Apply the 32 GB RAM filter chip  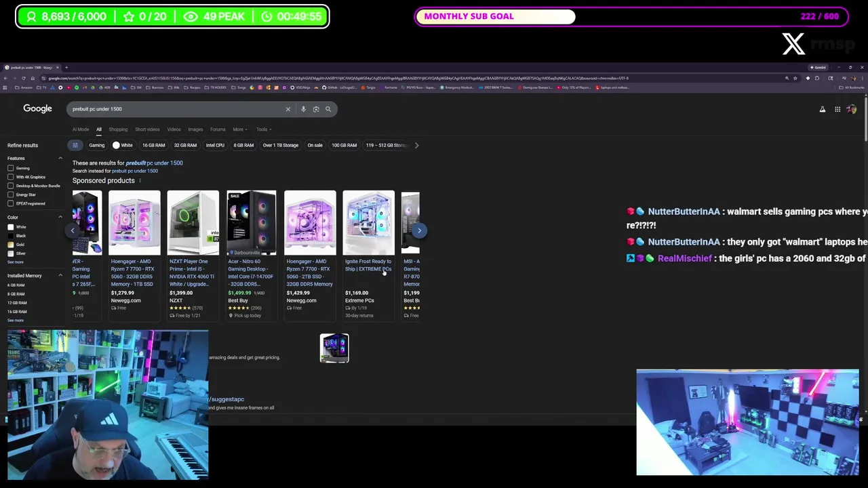[185, 145]
